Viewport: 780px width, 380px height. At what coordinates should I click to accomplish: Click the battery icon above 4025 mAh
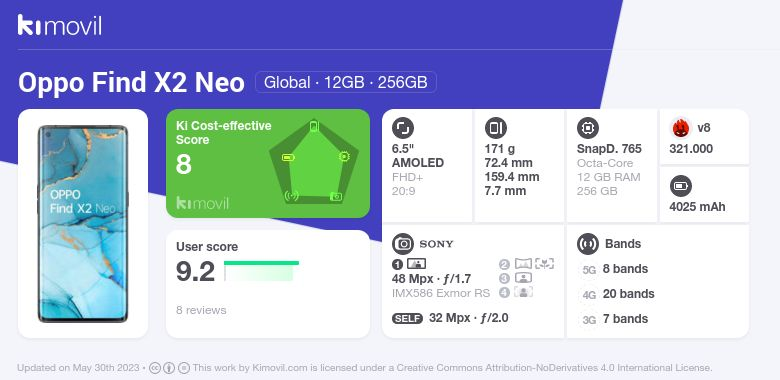click(x=680, y=187)
